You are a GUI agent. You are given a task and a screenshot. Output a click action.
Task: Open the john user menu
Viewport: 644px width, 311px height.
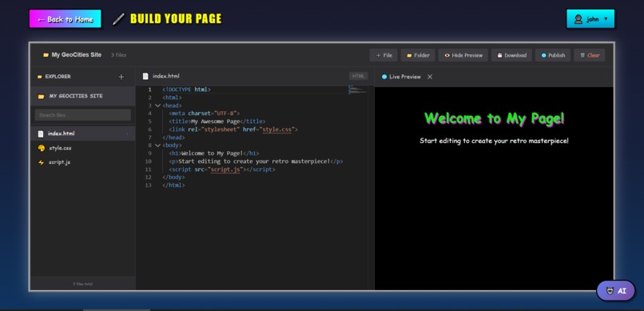[590, 19]
